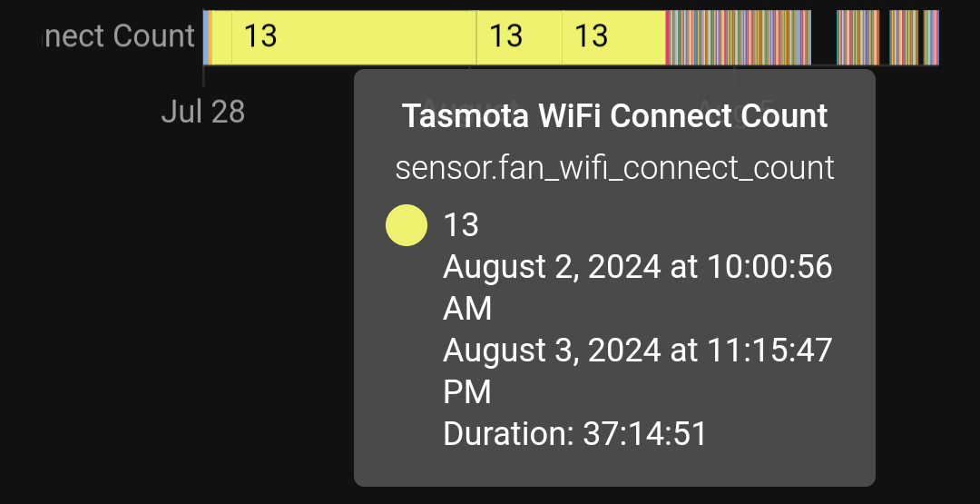980x504 pixels.
Task: Click the second-to-last small striped block
Action: (x=904, y=37)
